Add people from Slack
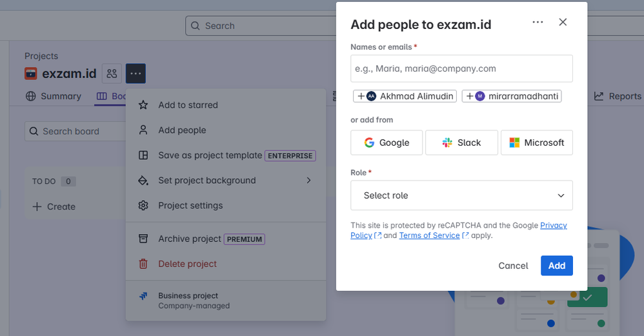644x336 pixels. point(461,143)
